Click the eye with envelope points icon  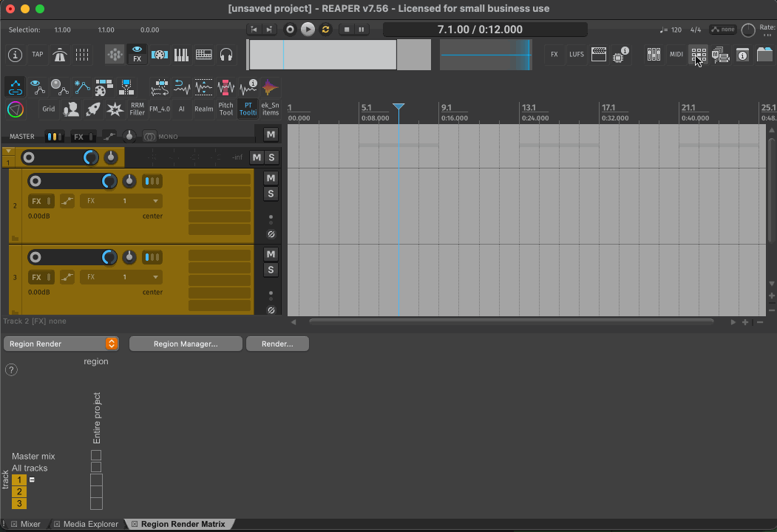tap(38, 87)
